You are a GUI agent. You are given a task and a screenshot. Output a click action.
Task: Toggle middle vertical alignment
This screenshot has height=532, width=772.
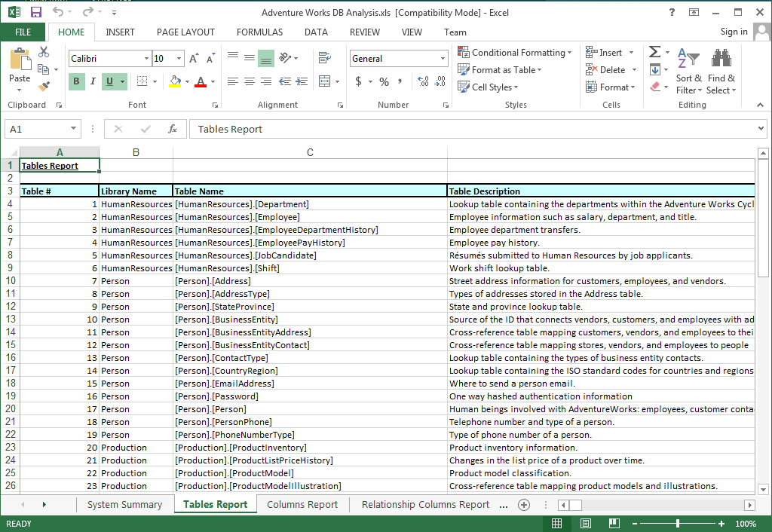tap(250, 57)
